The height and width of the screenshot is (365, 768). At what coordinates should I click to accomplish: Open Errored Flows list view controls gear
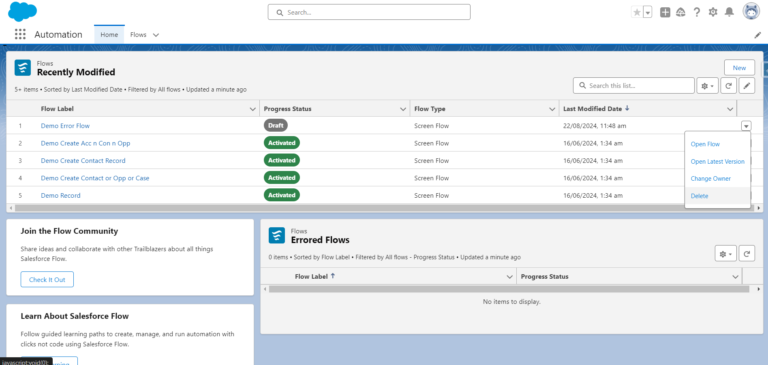pyautogui.click(x=725, y=254)
